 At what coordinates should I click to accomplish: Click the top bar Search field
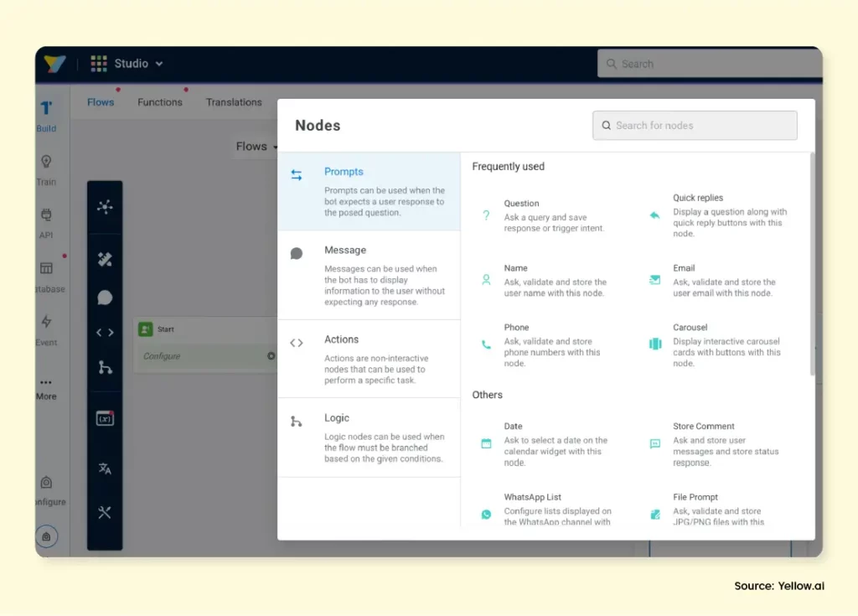point(709,64)
